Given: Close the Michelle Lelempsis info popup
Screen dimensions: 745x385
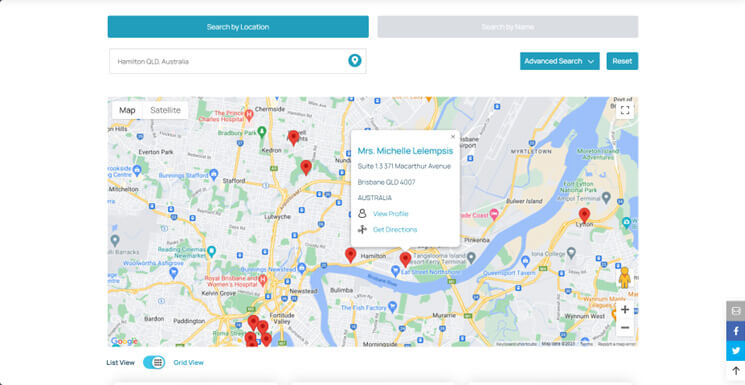Looking at the screenshot, I should 453,136.
